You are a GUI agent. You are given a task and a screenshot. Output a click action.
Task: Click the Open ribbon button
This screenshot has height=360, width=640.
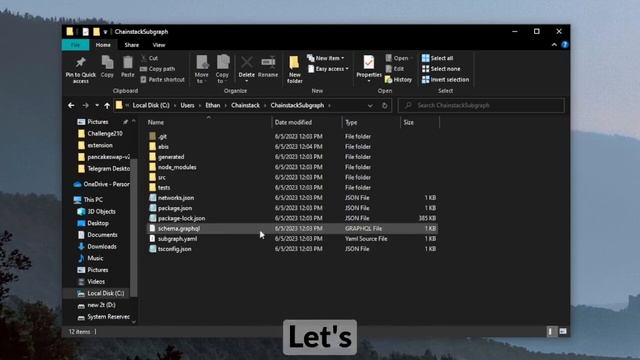click(397, 58)
